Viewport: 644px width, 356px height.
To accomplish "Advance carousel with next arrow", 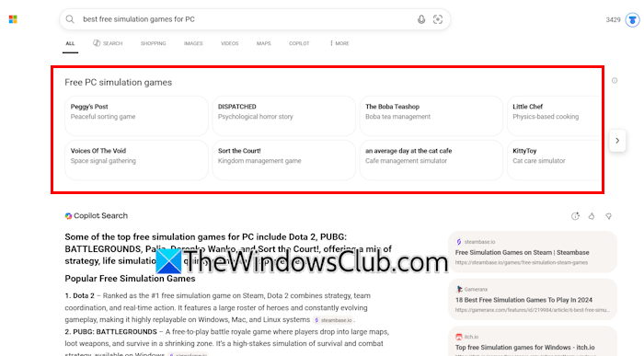I will [x=617, y=141].
